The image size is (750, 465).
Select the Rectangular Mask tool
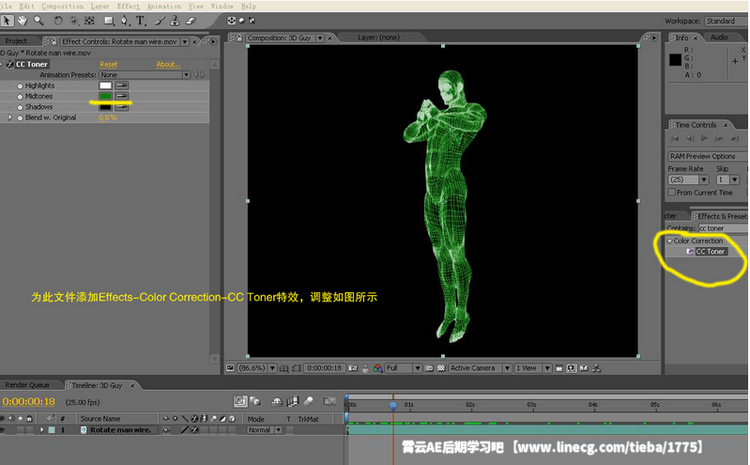pyautogui.click(x=109, y=21)
